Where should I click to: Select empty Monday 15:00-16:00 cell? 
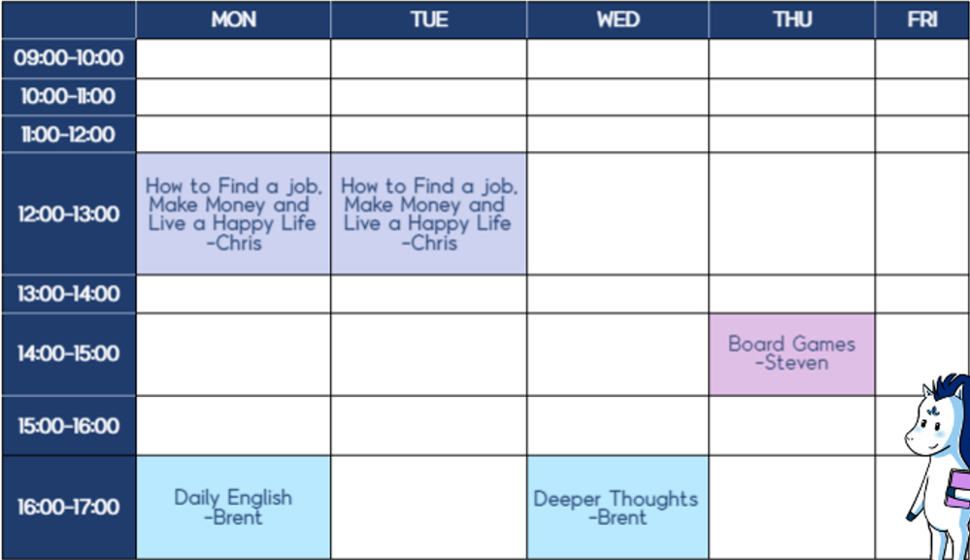point(233,426)
